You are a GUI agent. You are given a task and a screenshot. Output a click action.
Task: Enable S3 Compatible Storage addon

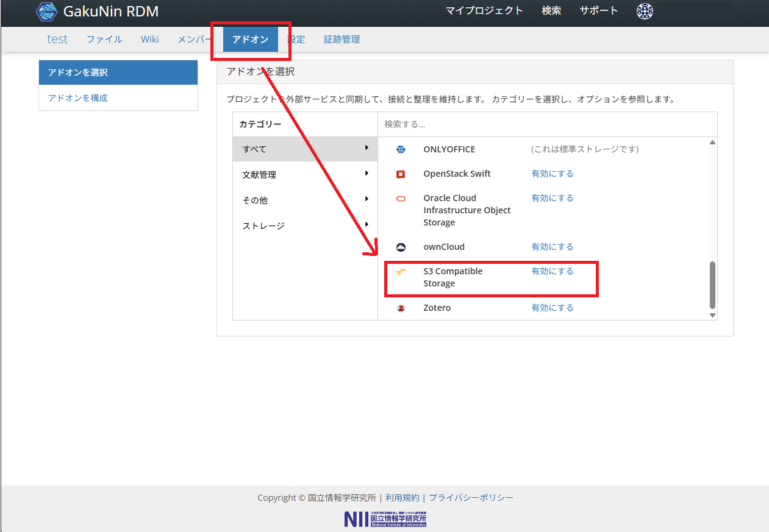click(552, 271)
